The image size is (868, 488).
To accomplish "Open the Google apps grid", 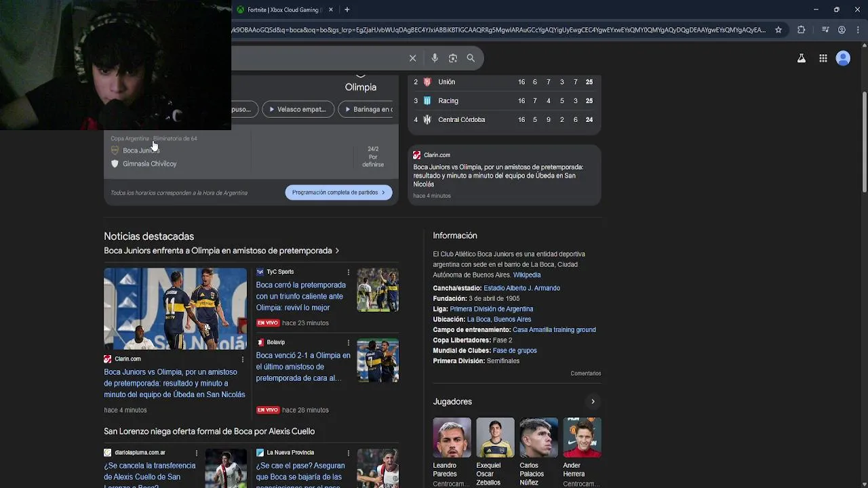I will click(x=823, y=58).
